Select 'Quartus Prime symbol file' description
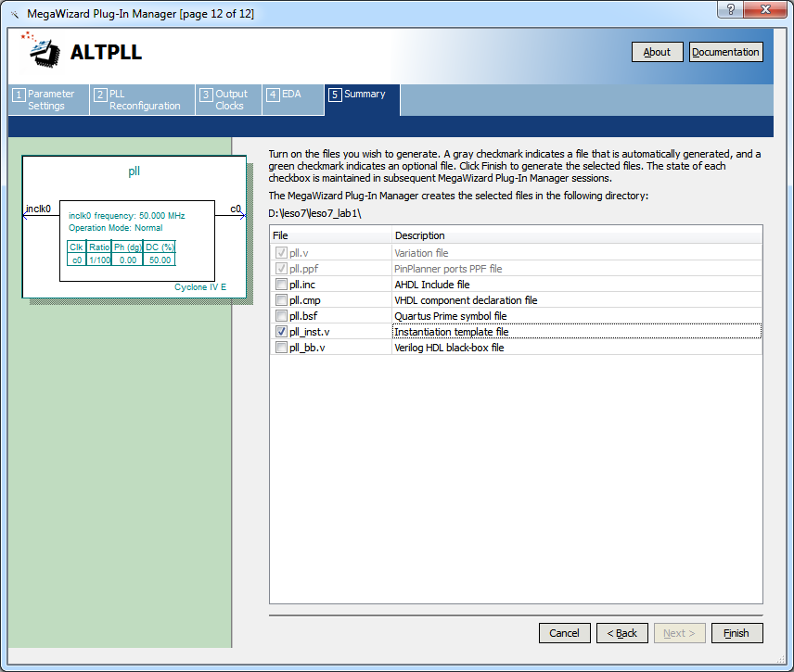794x672 pixels. 450,316
